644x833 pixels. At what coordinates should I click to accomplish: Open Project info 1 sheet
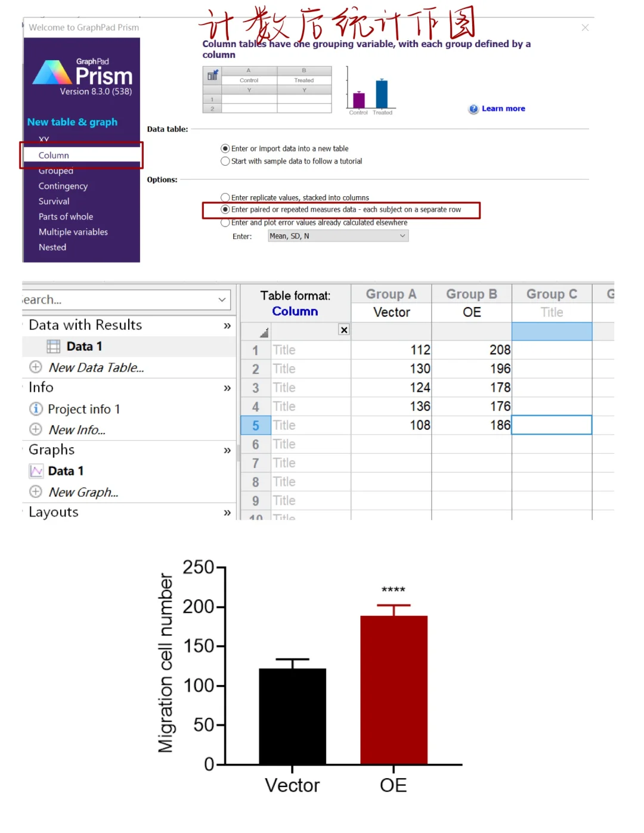tap(84, 409)
